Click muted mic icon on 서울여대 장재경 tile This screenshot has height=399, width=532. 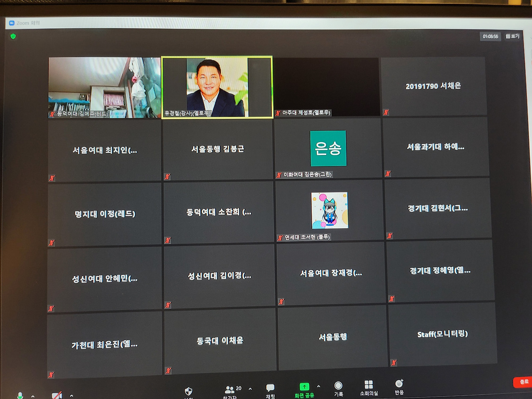tap(281, 302)
